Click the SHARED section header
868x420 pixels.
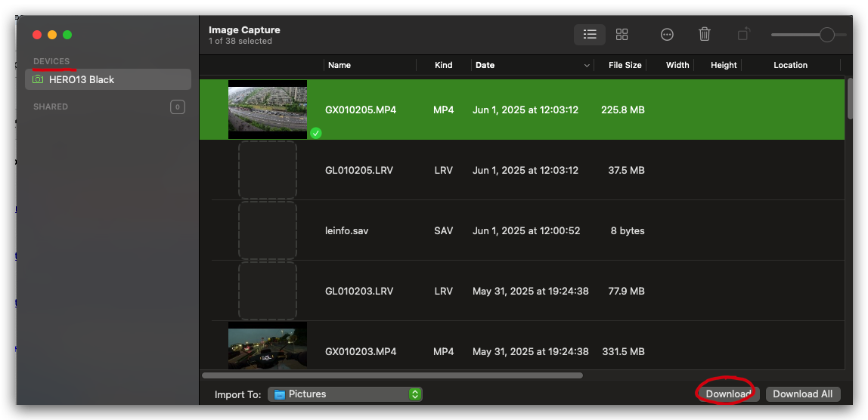point(51,107)
